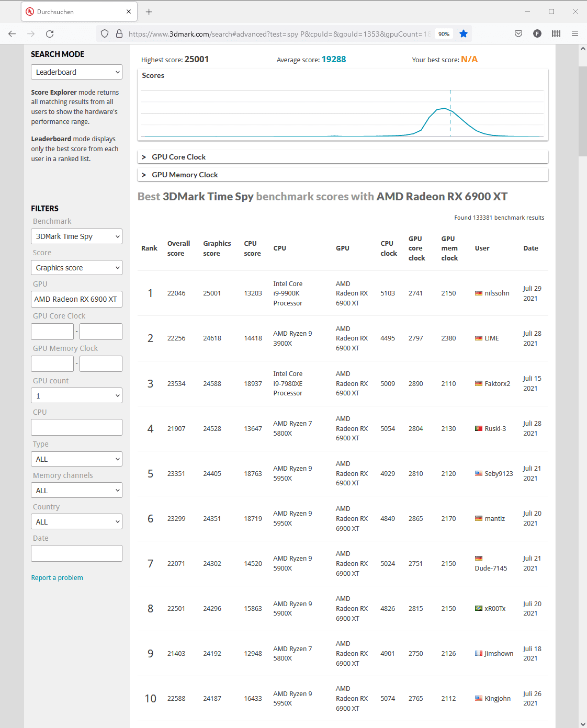Click the 90% zoom level badge
The height and width of the screenshot is (728, 587).
click(444, 34)
